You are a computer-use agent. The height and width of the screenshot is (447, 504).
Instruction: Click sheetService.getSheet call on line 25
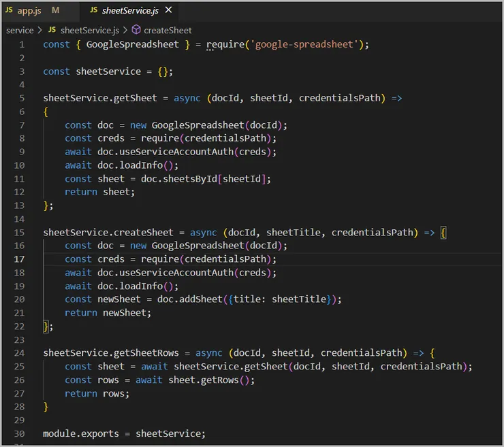230,367
